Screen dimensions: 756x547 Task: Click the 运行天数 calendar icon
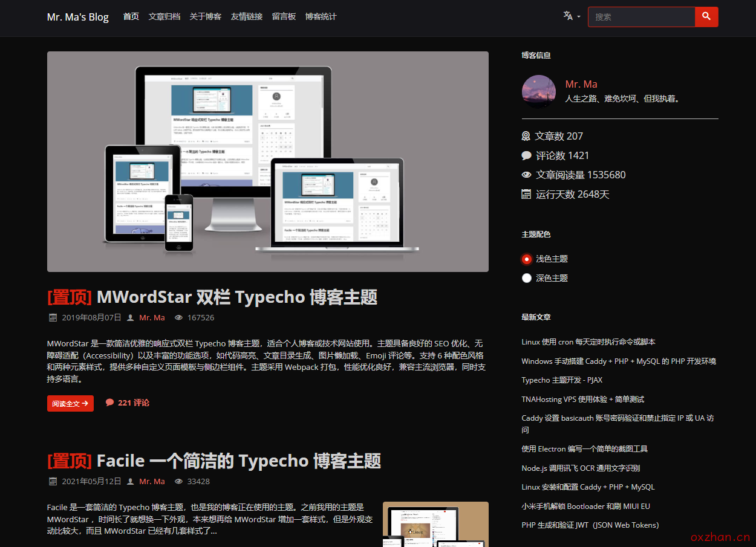pos(526,194)
